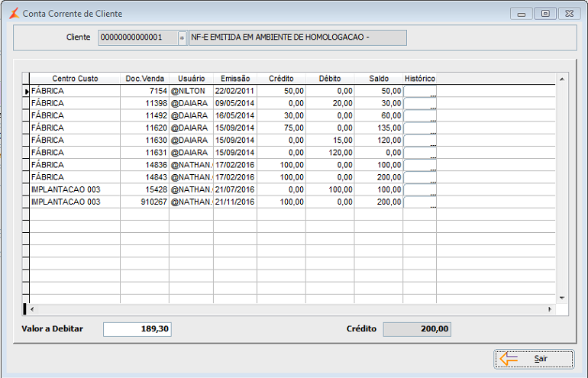Screen dimensions: 588x378
Task: Click the Usuário column header
Action: pyautogui.click(x=191, y=79)
